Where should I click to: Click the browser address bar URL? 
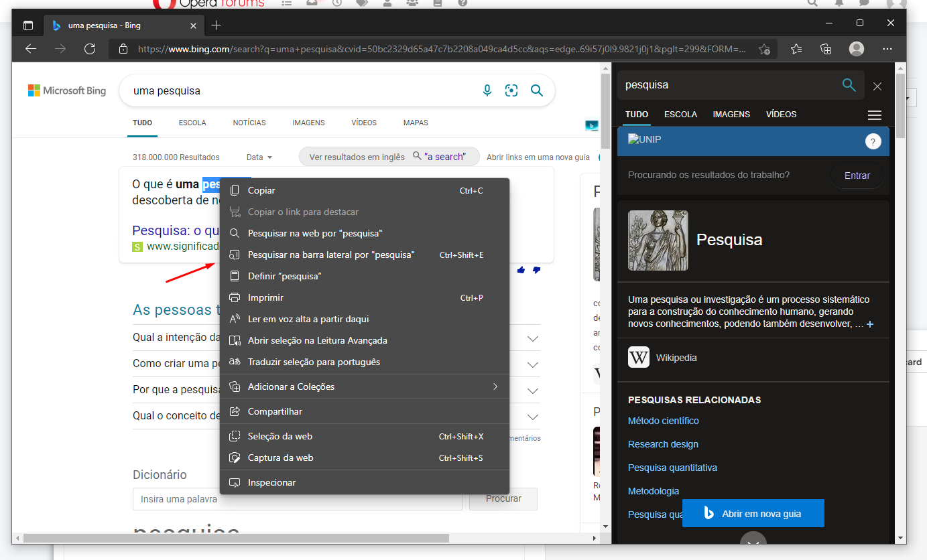(x=442, y=49)
